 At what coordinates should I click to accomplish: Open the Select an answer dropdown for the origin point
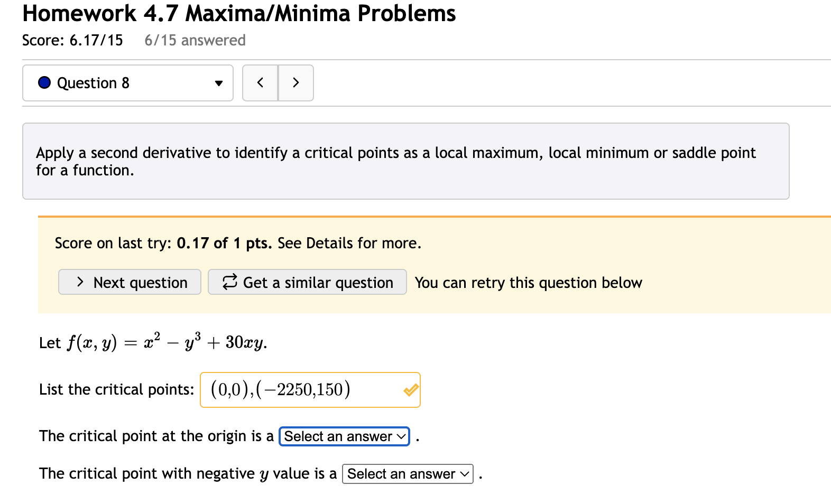coord(344,436)
